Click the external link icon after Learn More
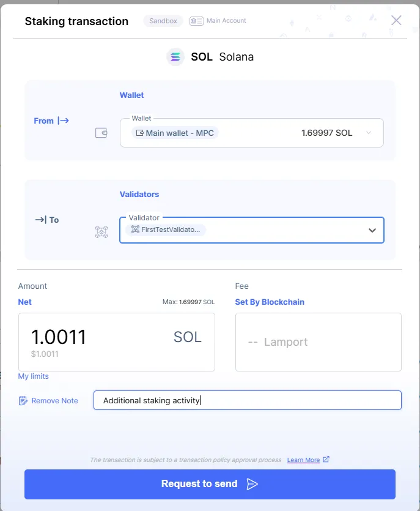The height and width of the screenshot is (511, 420). [x=326, y=459]
